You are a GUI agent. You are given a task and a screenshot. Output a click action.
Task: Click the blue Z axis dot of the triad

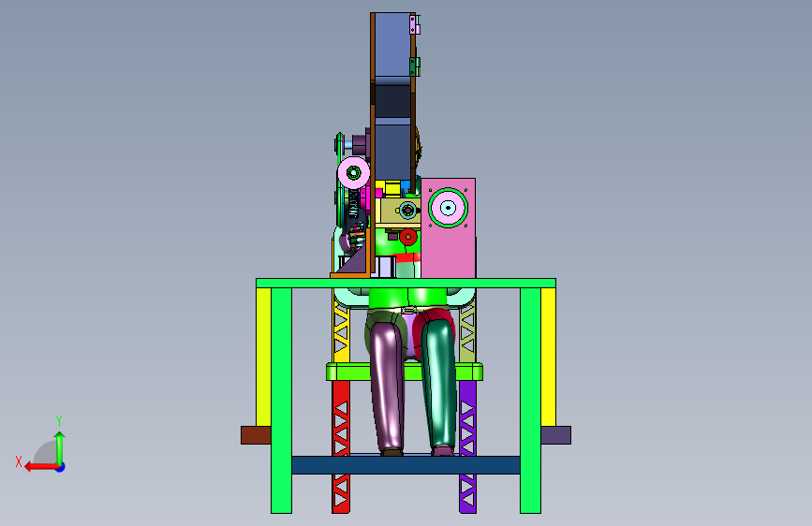coord(61,467)
